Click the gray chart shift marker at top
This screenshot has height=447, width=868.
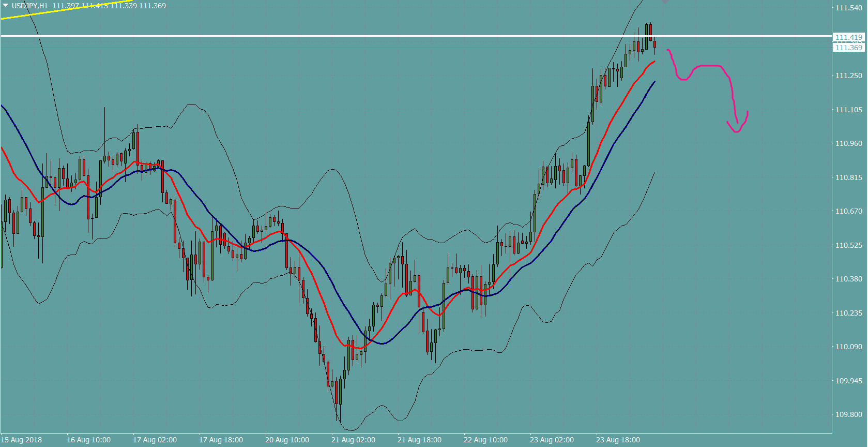click(665, 2)
